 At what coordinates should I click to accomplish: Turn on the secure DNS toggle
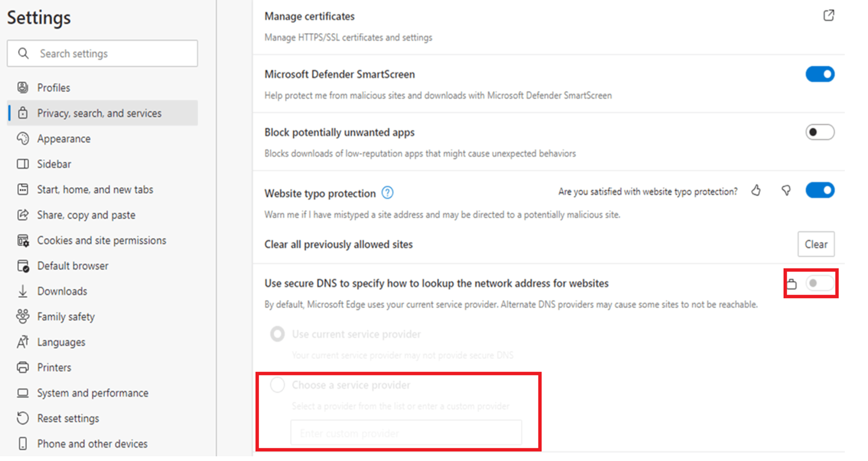819,283
